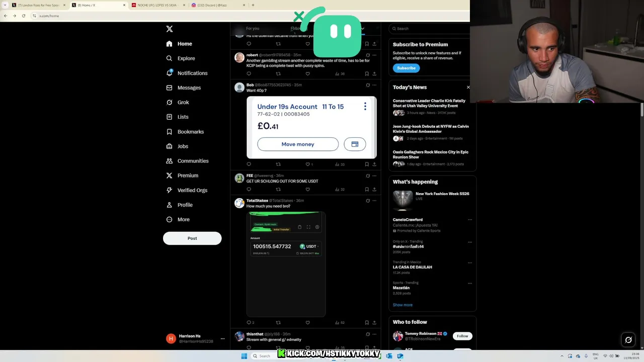Screen dimensions: 644x362
Task: Open TotalStakes' USDT balance screenshot
Action: (x=286, y=264)
